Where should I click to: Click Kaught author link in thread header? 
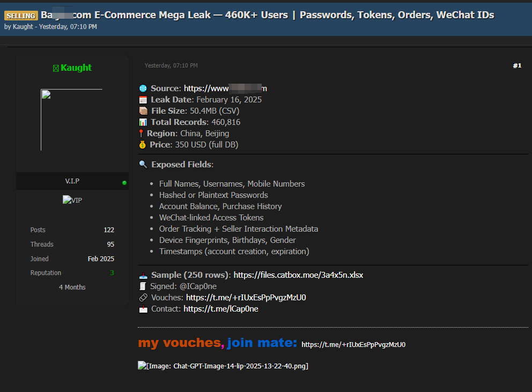coord(23,26)
